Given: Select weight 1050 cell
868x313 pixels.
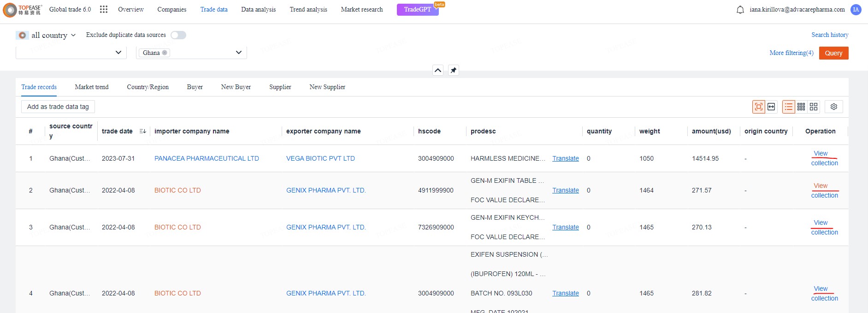Looking at the screenshot, I should (x=646, y=158).
